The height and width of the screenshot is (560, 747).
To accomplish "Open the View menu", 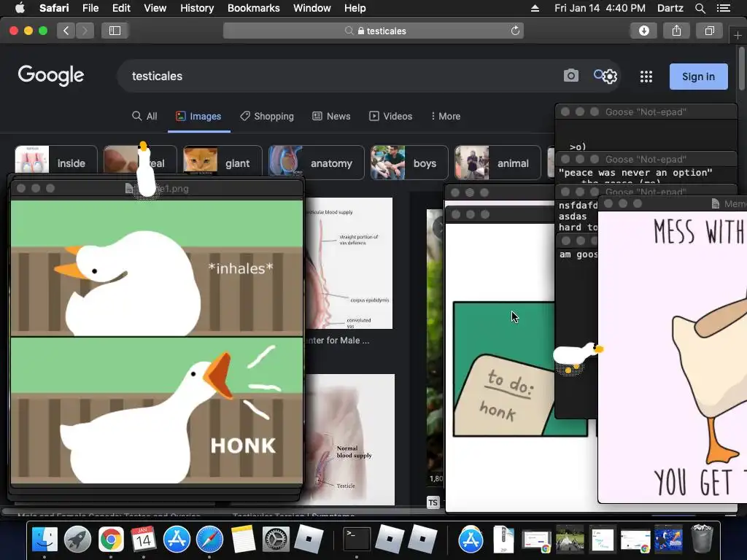I will 155,8.
